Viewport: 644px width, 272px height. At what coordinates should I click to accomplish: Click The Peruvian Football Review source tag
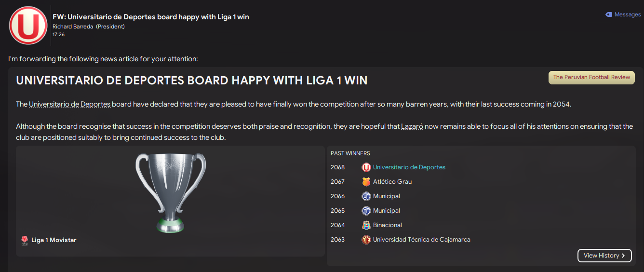(591, 77)
